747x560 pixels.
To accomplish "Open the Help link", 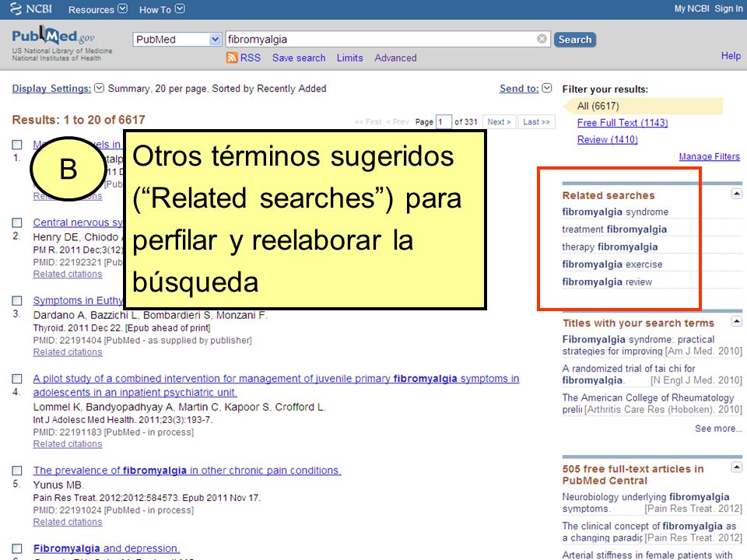I will 731,56.
